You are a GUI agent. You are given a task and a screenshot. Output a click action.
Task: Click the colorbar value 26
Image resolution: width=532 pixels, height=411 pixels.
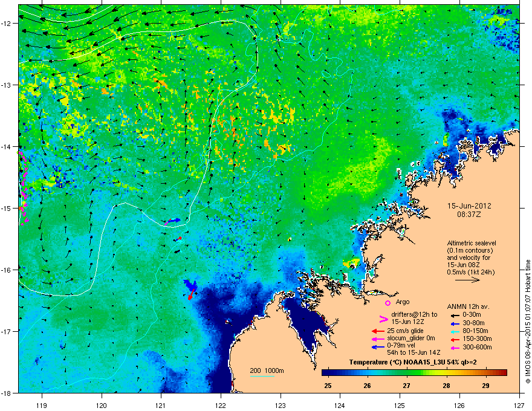[x=367, y=386]
